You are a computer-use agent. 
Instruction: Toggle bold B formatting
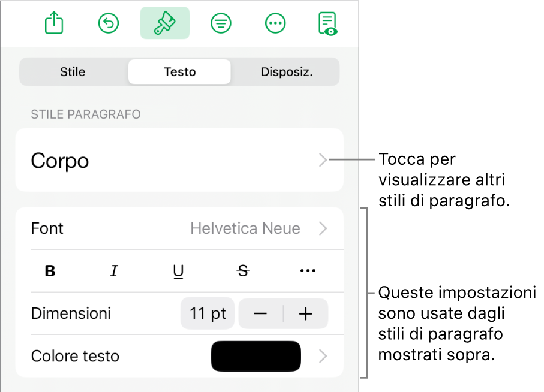(50, 271)
